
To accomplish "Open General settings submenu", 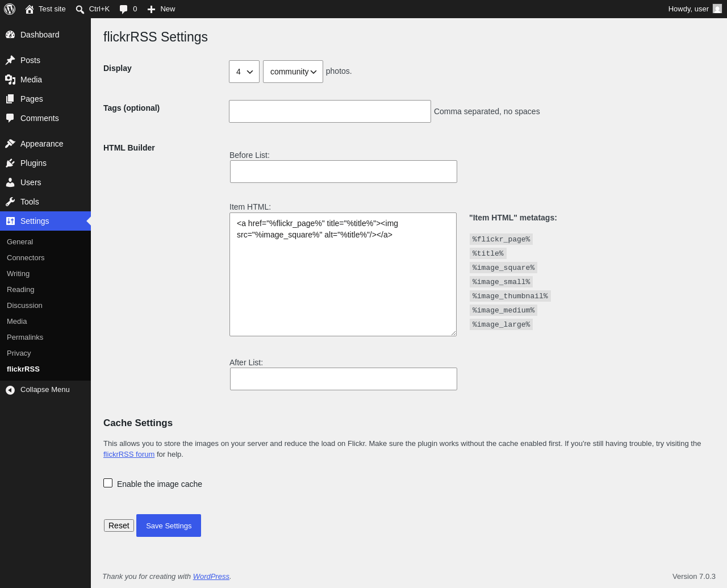I will 20,242.
